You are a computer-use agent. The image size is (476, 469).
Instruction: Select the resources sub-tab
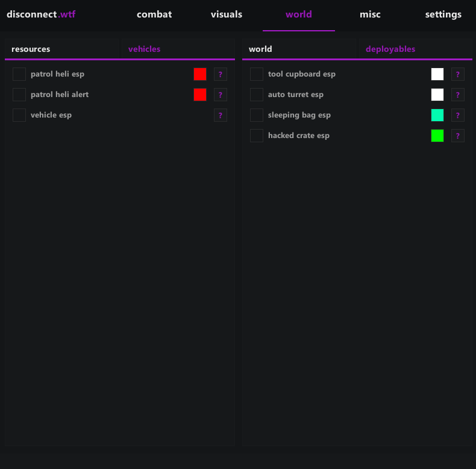click(x=31, y=49)
